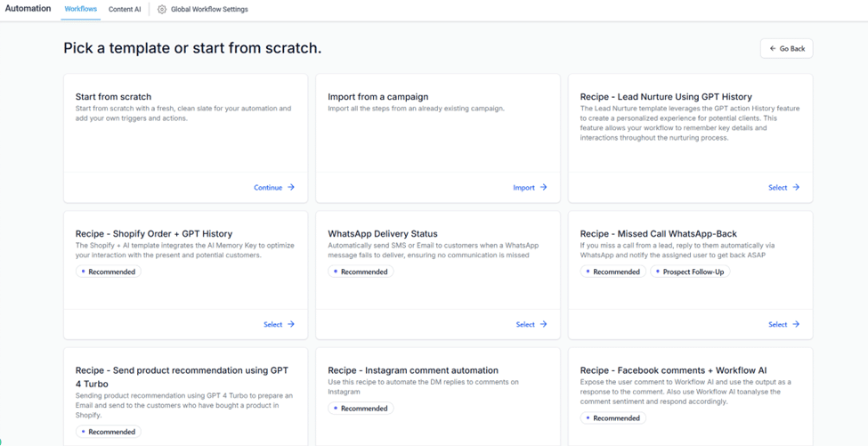This screenshot has width=868, height=446.
Task: Click Recipe - Send product recommendation title
Action: pyautogui.click(x=183, y=377)
